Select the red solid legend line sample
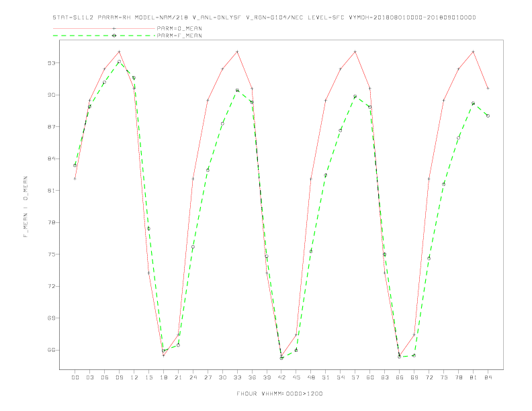The width and height of the screenshot is (532, 411). [104, 28]
